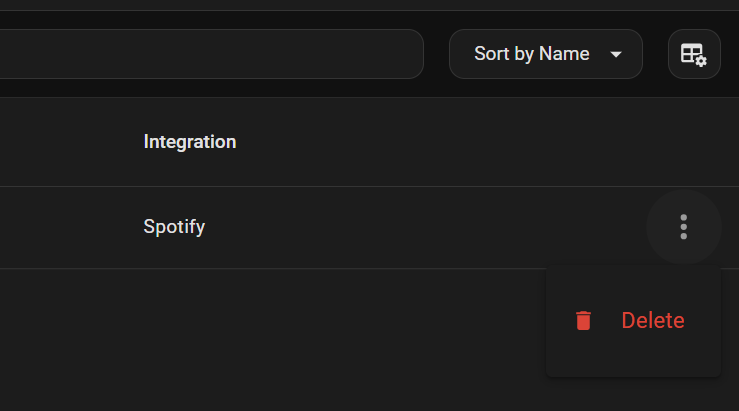Click the Sort by Name label text

coord(531,54)
